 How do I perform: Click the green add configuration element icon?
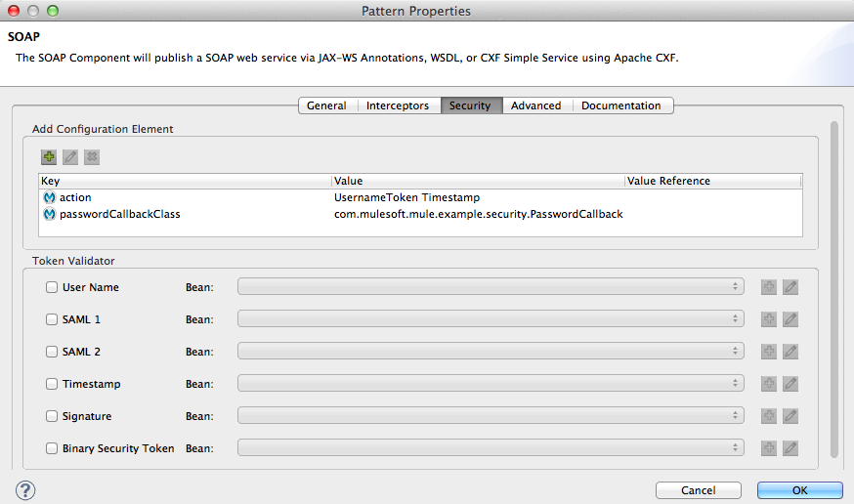pos(49,156)
